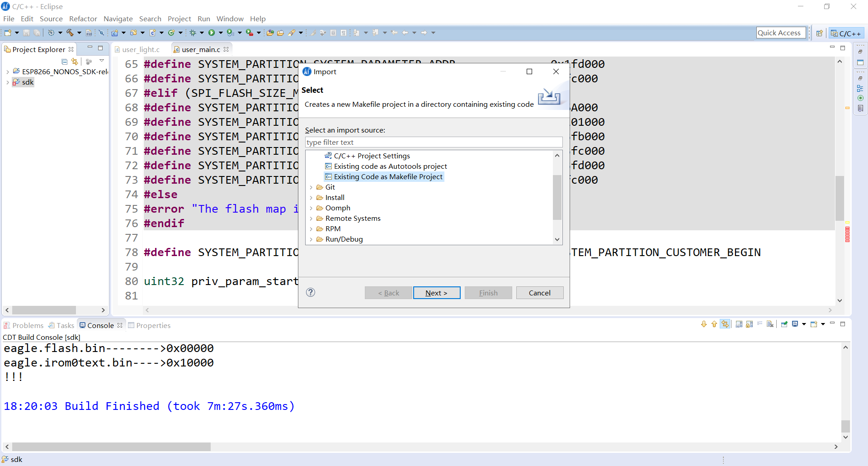
Task: Open the Debug button dropdown arrow
Action: (x=202, y=33)
